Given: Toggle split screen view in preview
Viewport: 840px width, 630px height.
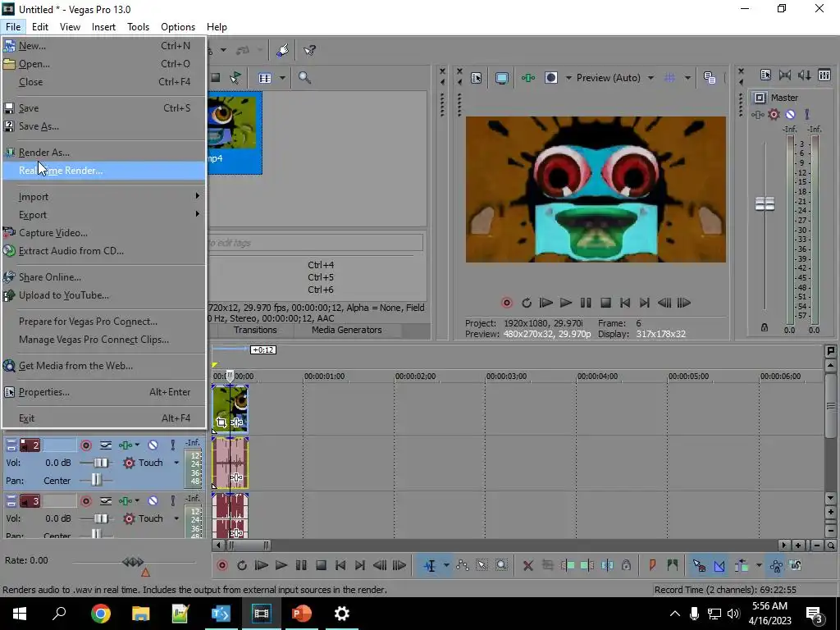Looking at the screenshot, I should 550,78.
